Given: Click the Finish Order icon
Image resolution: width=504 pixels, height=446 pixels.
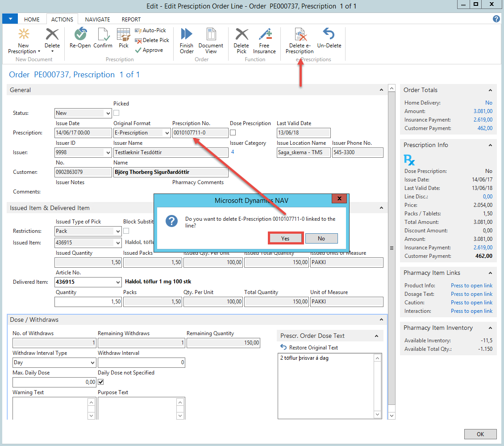Looking at the screenshot, I should [x=187, y=35].
